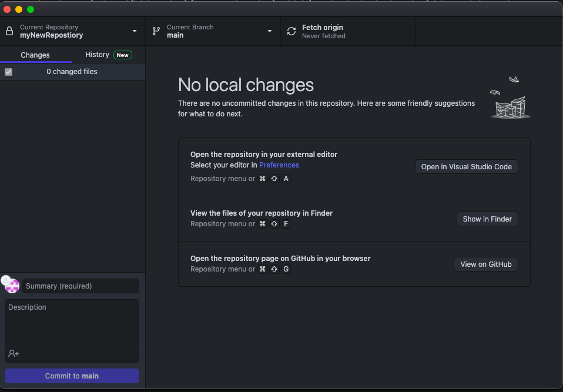
Task: Click the G shortcut key badge
Action: [x=286, y=269]
